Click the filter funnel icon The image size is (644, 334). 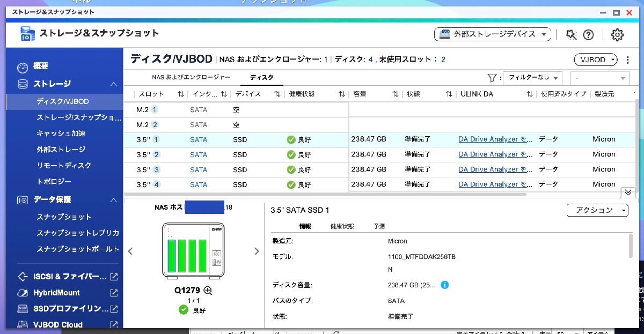click(492, 78)
